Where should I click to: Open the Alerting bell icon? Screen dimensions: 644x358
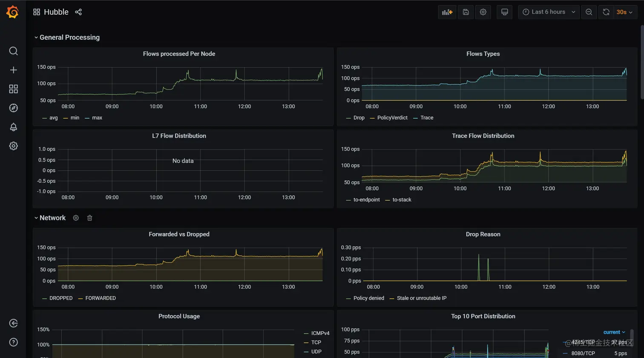click(x=13, y=127)
